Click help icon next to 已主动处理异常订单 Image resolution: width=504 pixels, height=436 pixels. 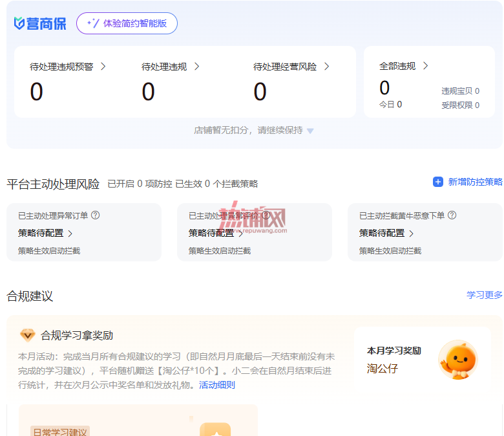96,215
